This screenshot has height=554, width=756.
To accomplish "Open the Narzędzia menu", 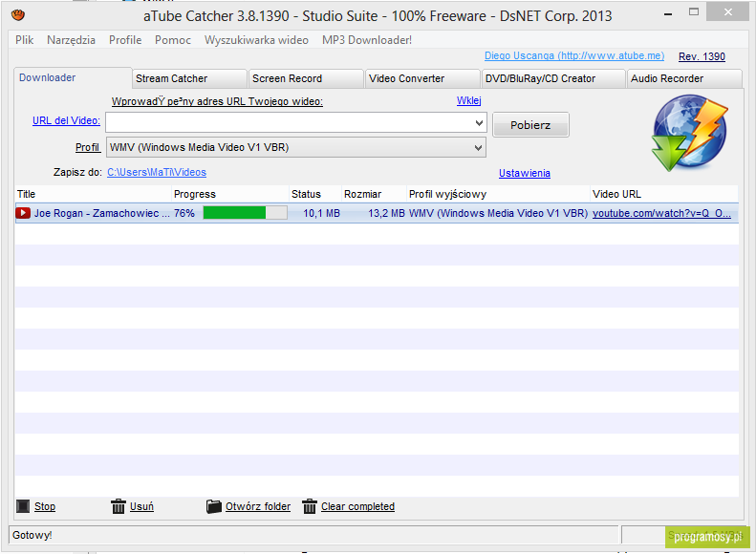I will tap(71, 40).
